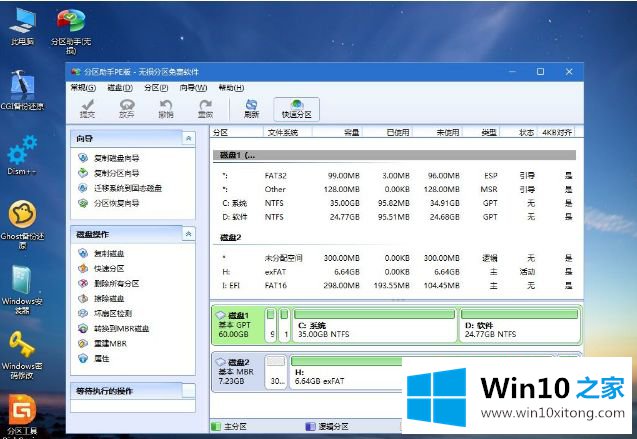Open the 分区助手(无损) desktop icon
The height and width of the screenshot is (439, 637).
[71, 32]
